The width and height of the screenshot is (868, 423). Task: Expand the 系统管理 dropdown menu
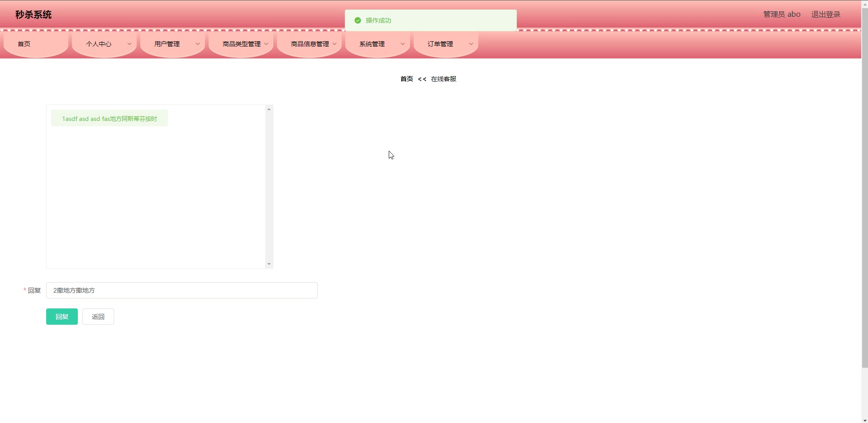tap(377, 43)
